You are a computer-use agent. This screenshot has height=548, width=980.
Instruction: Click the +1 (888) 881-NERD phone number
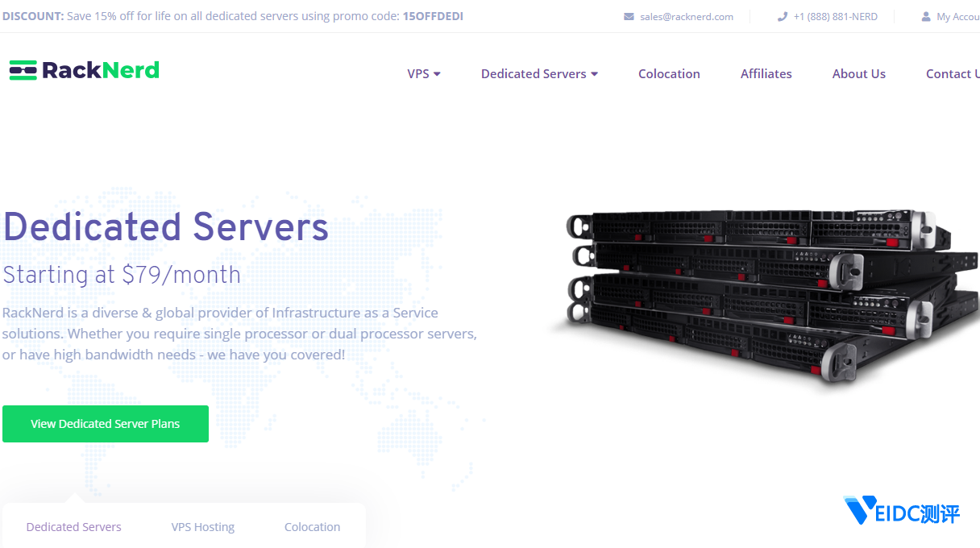point(835,17)
